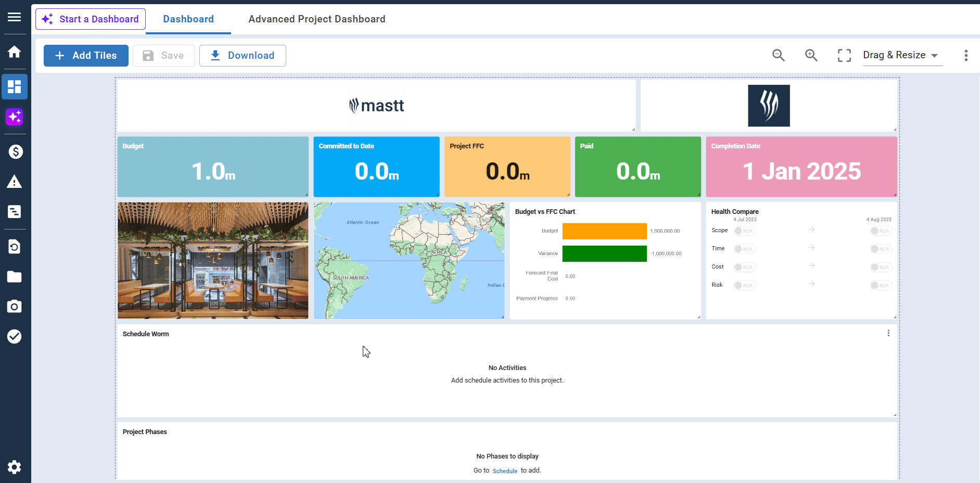Open the warning triangle risk icon
This screenshot has width=980, height=483.
[15, 182]
